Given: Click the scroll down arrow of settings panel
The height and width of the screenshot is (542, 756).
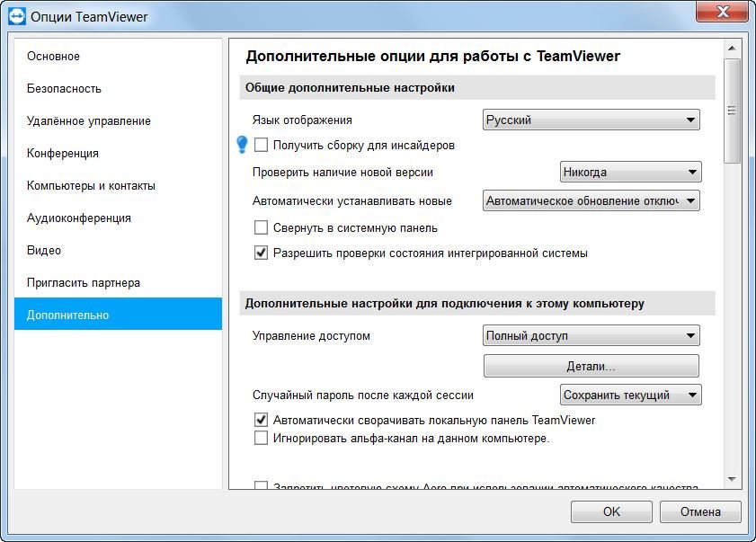Looking at the screenshot, I should 732,479.
